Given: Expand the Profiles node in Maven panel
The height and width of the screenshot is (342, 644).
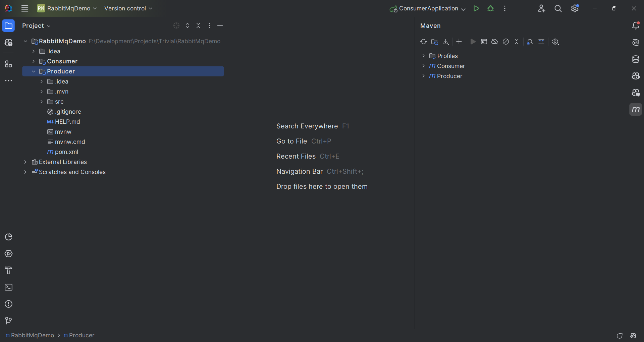Looking at the screenshot, I should pyautogui.click(x=424, y=56).
